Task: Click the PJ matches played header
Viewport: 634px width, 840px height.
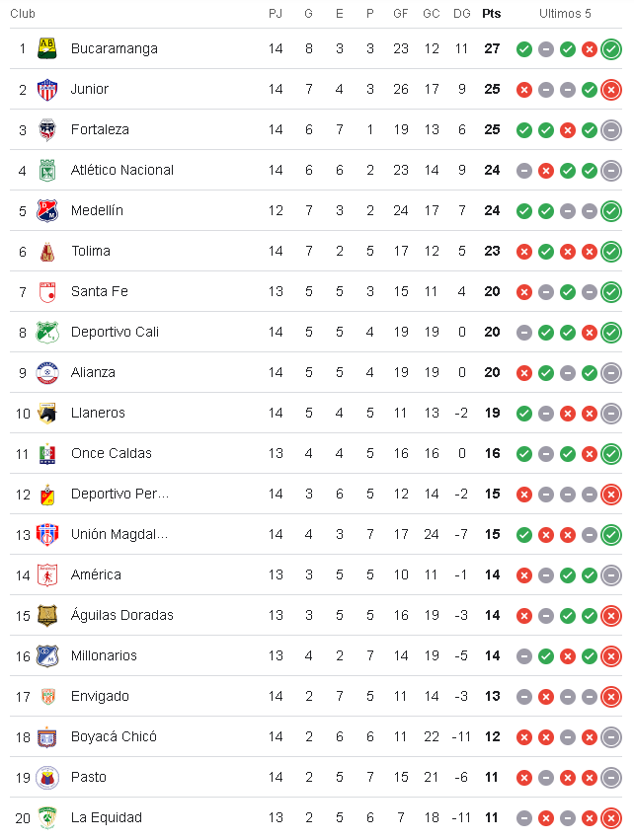Action: coord(276,13)
